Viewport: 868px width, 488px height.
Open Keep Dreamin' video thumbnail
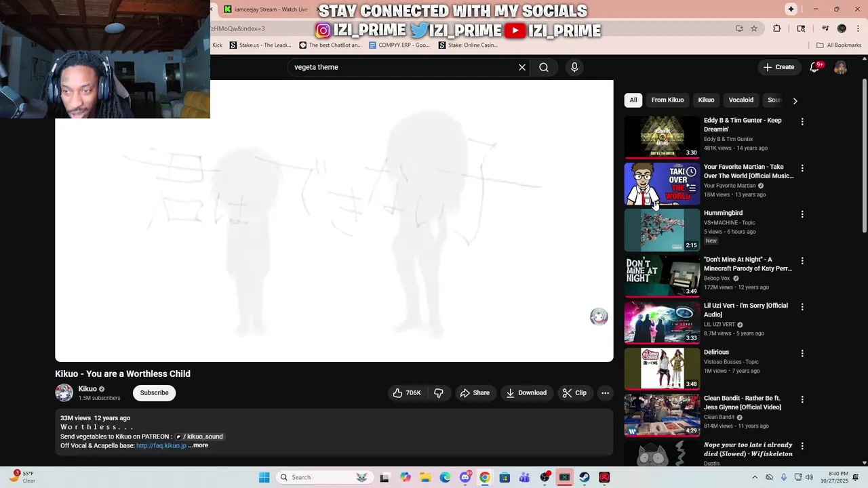coord(662,137)
